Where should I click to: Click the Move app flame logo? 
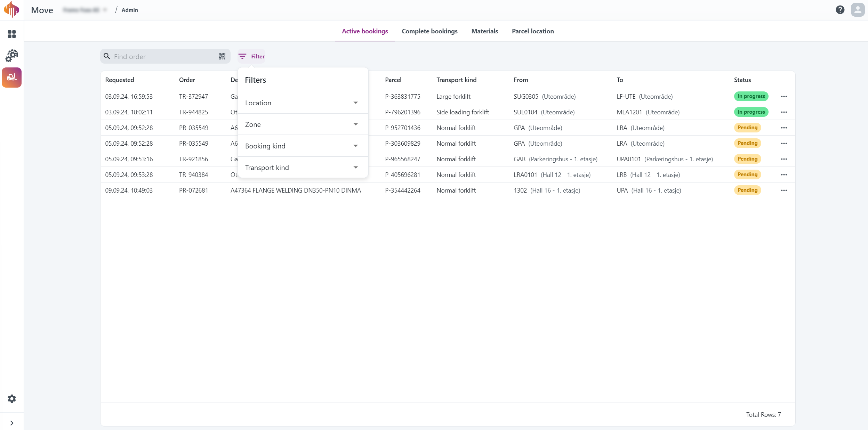[x=11, y=9]
